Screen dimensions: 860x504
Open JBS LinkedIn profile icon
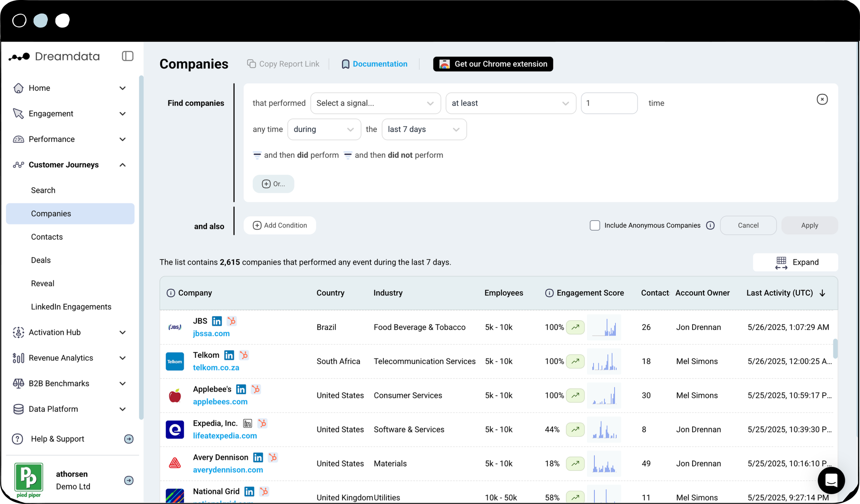tap(217, 321)
